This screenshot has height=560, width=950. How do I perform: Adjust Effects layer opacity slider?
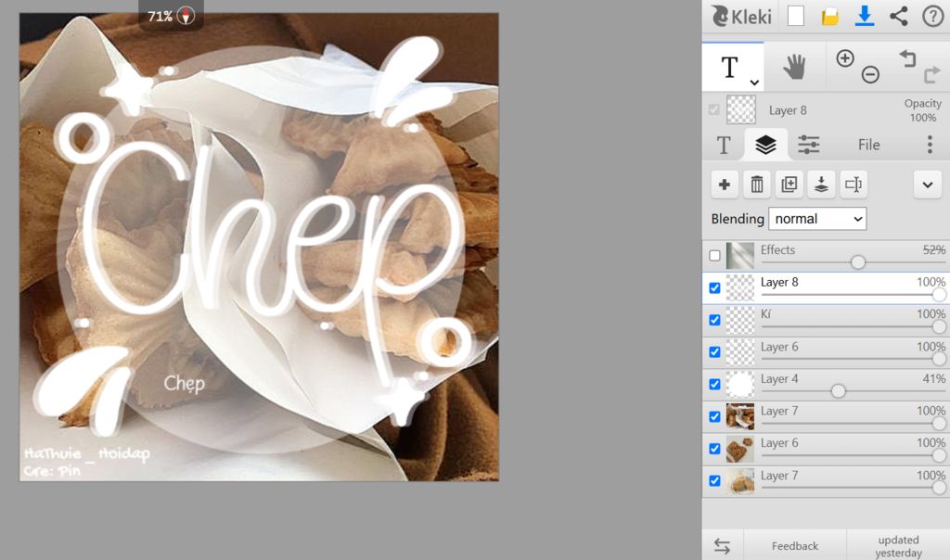(x=858, y=262)
